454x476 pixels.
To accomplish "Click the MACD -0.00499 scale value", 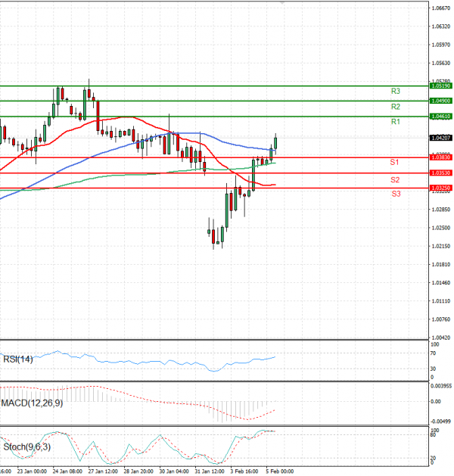I will click(x=441, y=422).
